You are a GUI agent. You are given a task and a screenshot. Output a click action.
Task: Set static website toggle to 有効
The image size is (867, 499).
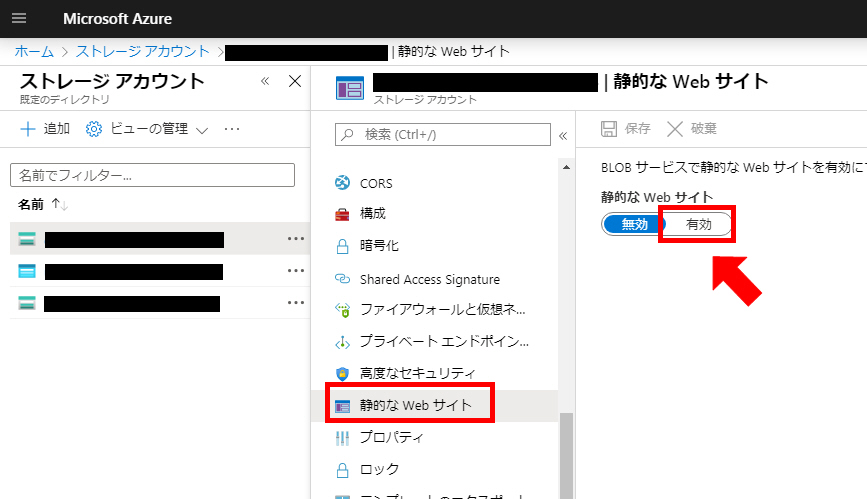tap(698, 224)
